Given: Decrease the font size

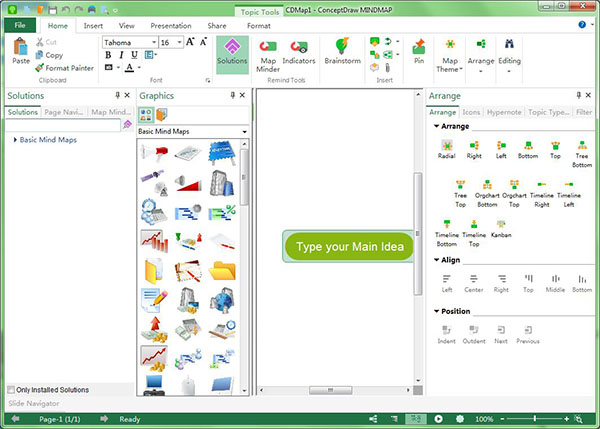Looking at the screenshot, I should coord(203,42).
